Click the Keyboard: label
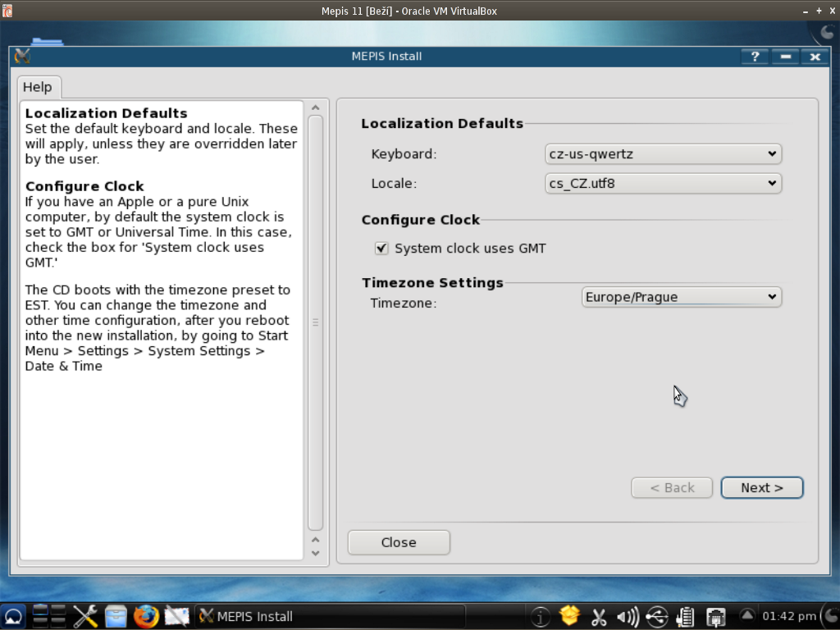 (404, 153)
